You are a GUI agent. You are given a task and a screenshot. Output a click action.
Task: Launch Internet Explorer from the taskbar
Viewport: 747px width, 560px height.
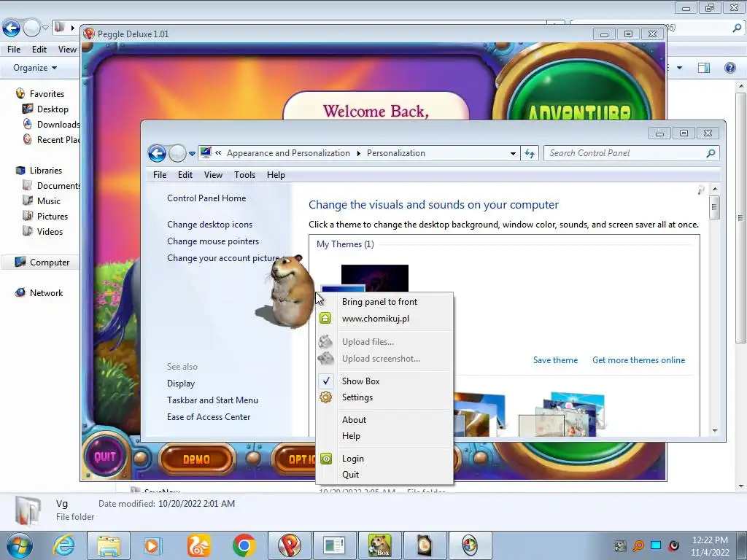tap(64, 545)
